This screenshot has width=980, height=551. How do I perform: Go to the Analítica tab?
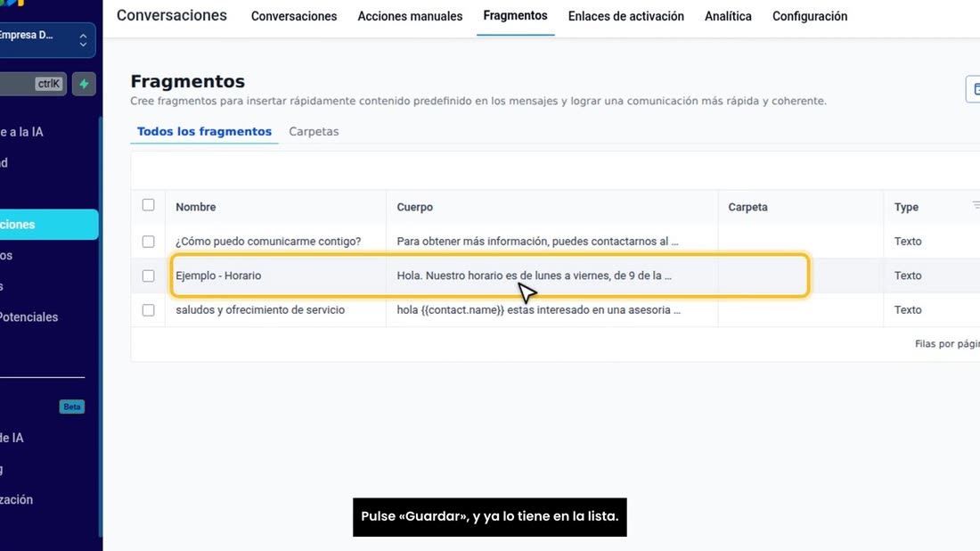tap(728, 16)
